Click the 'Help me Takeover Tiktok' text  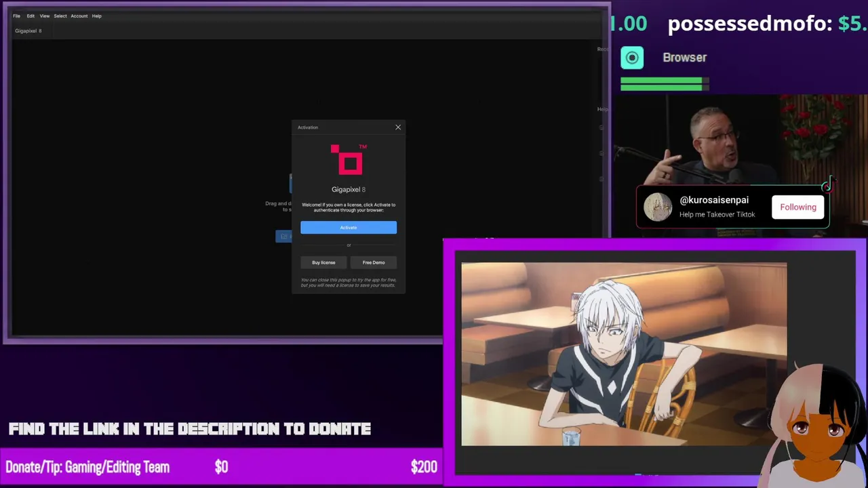tap(717, 214)
